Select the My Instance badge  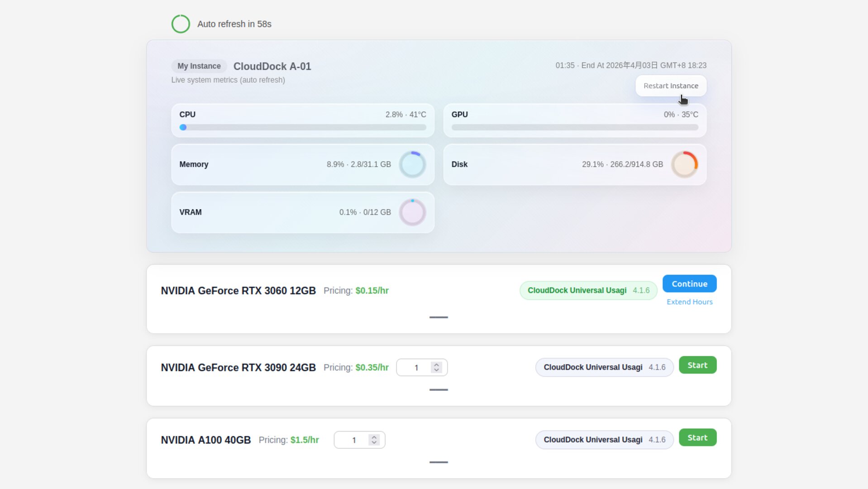(199, 66)
